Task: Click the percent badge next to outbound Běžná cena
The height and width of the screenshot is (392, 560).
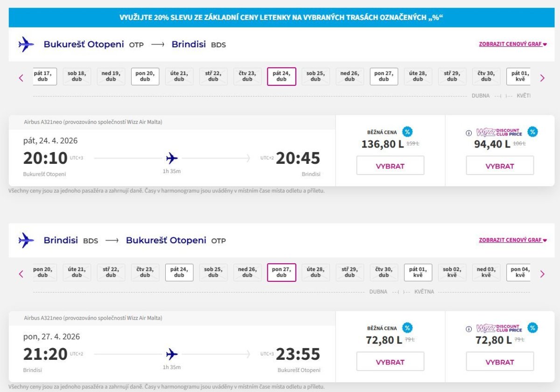Action: point(407,132)
